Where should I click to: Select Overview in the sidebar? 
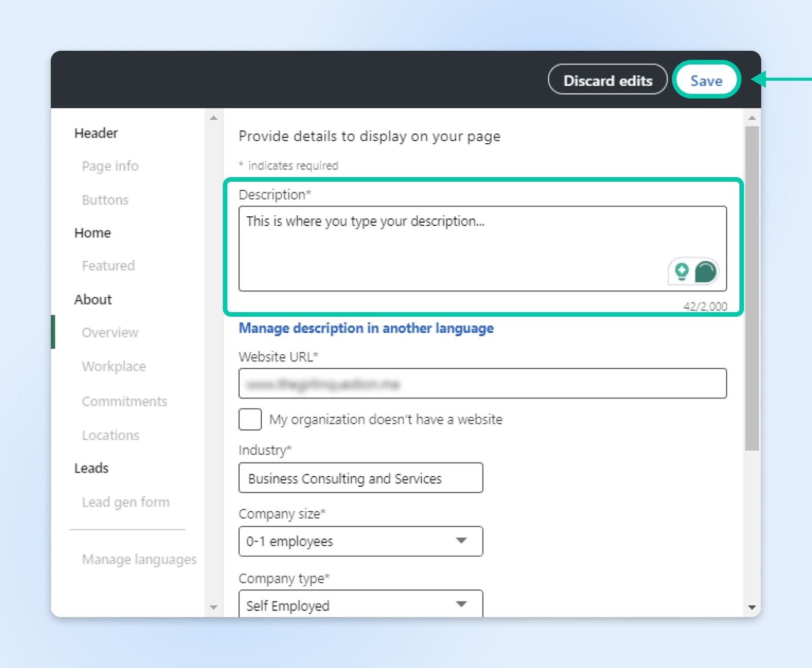pyautogui.click(x=110, y=332)
